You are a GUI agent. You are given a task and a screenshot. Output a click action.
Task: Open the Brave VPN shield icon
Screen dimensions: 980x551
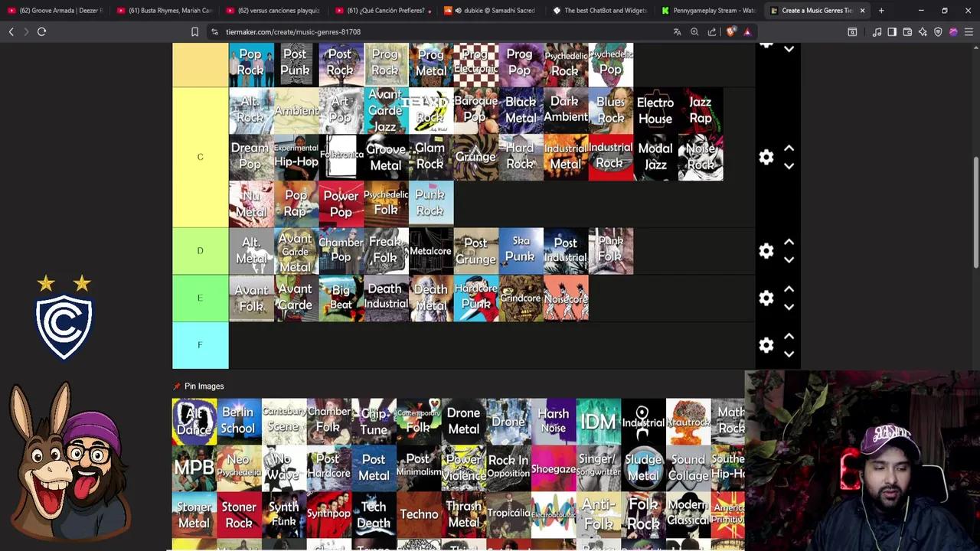[938, 32]
